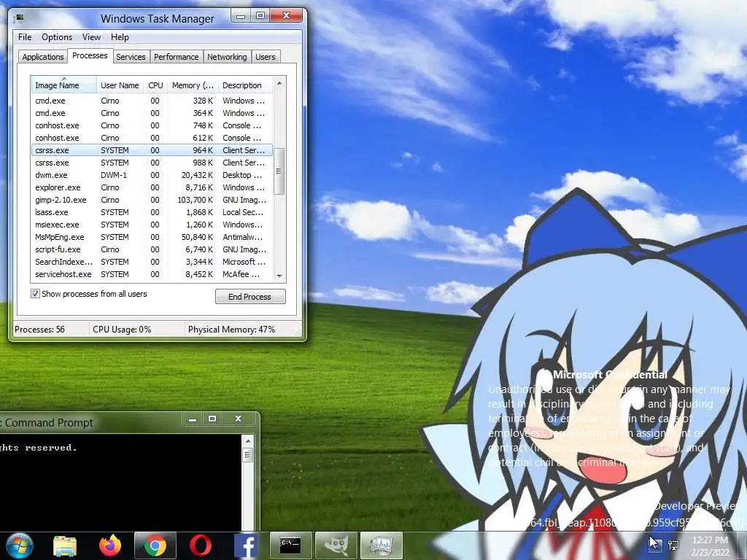The width and height of the screenshot is (747, 560).
Task: Select the gimp-2.10.exe process row
Action: [x=152, y=200]
